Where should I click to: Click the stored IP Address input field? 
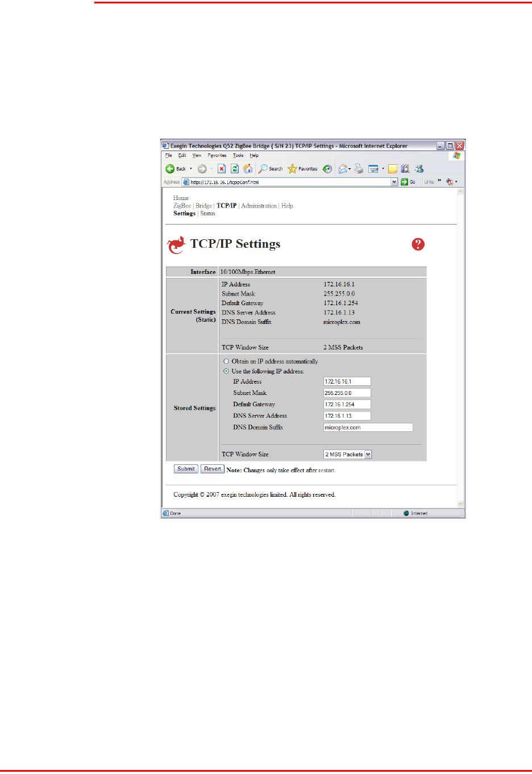click(x=347, y=381)
